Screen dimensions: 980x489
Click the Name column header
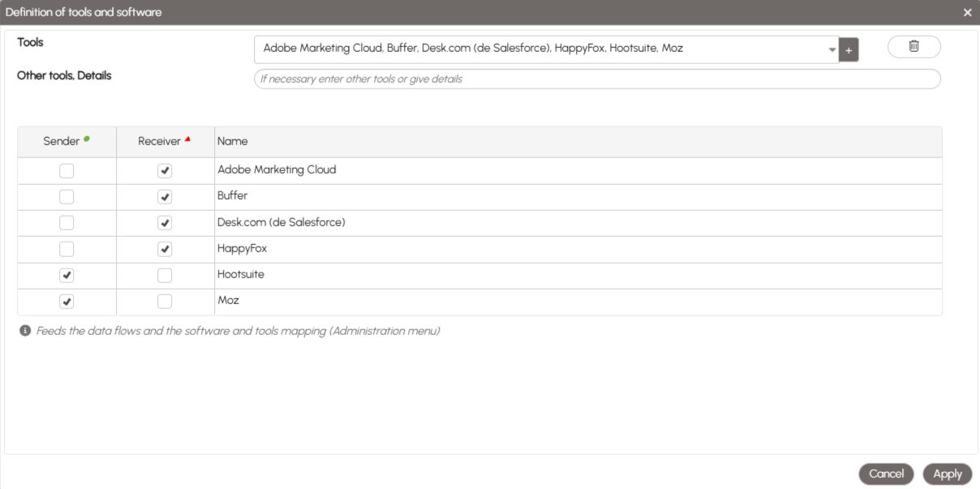tap(578, 141)
